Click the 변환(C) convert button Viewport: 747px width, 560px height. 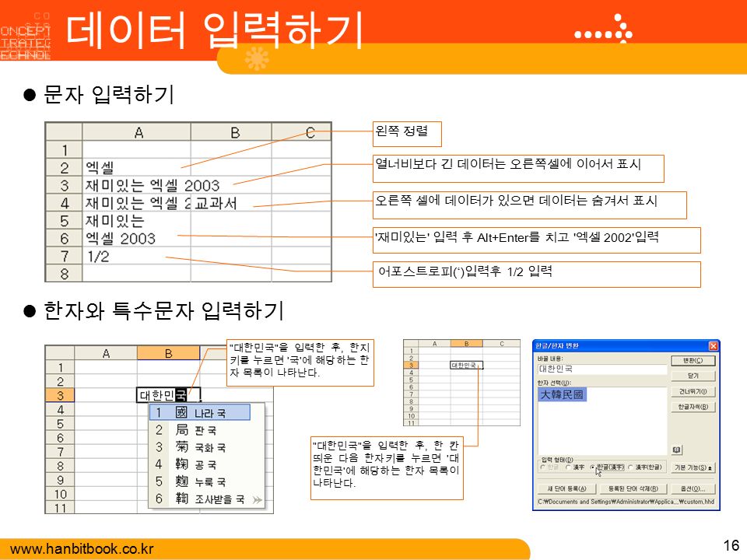(693, 360)
